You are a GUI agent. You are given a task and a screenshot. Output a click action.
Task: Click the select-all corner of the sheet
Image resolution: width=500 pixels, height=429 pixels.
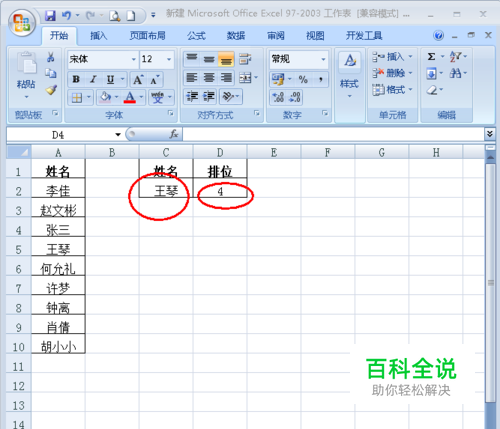(19, 152)
